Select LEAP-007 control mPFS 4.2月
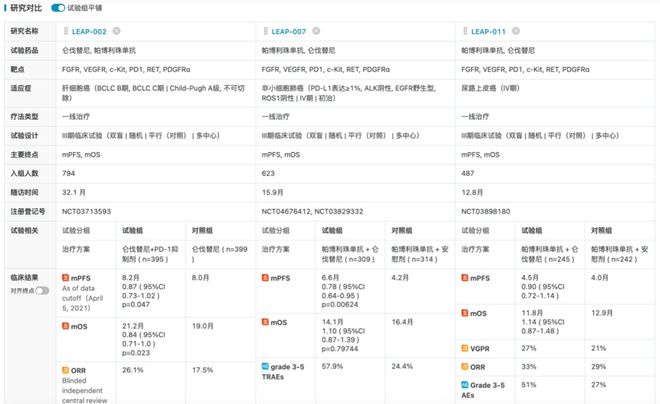 pos(400,277)
